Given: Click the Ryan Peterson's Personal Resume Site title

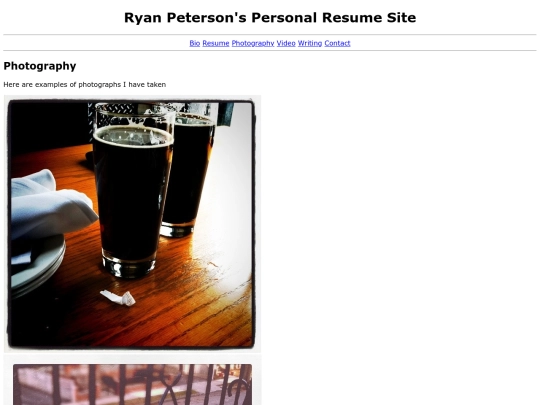Looking at the screenshot, I should point(270,18).
